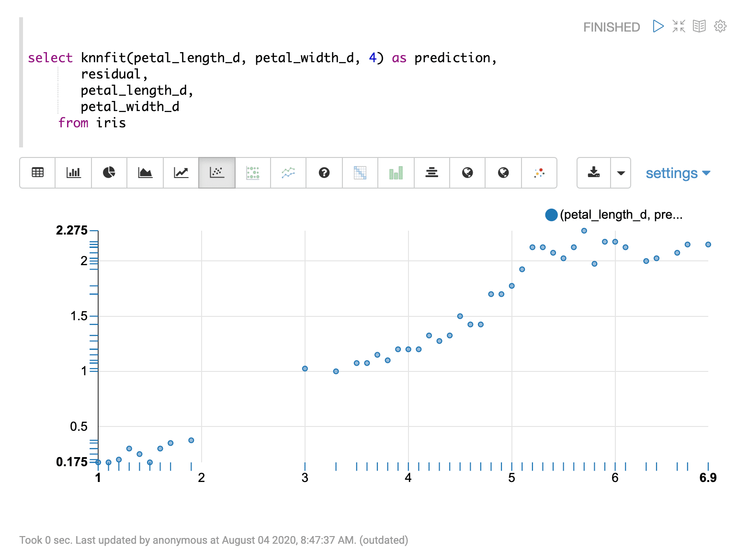Screen dimensions: 748x560
Task: Select the bar chart visualization
Action: pyautogui.click(x=73, y=173)
